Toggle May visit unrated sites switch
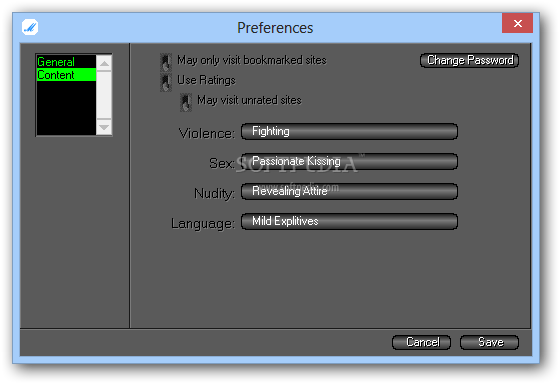 [x=185, y=102]
